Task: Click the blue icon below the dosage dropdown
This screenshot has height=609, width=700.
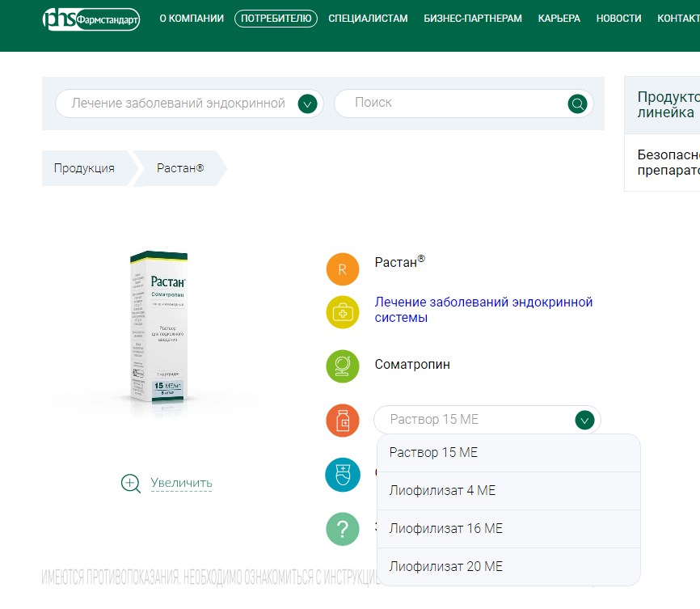Action: click(x=343, y=475)
